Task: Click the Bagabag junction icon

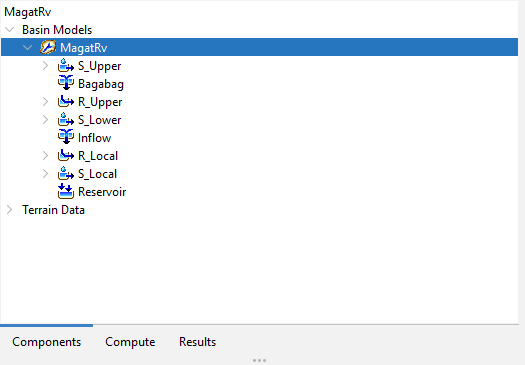Action: pos(66,83)
